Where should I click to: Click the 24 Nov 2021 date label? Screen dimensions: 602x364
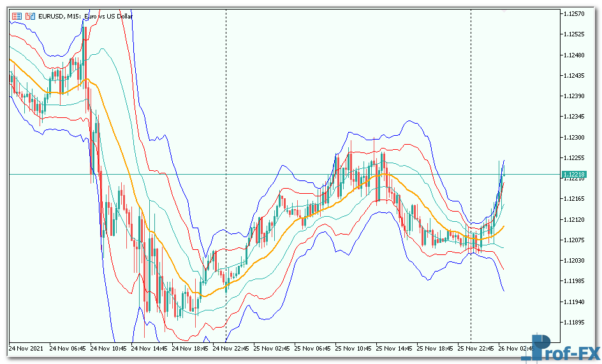click(27, 349)
